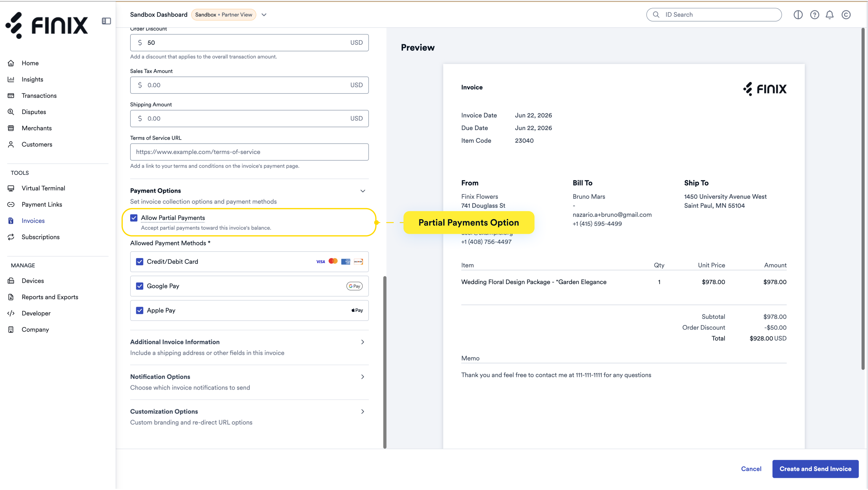The width and height of the screenshot is (868, 490).
Task: Click the form panel vertical scrollbar
Action: pyautogui.click(x=384, y=362)
